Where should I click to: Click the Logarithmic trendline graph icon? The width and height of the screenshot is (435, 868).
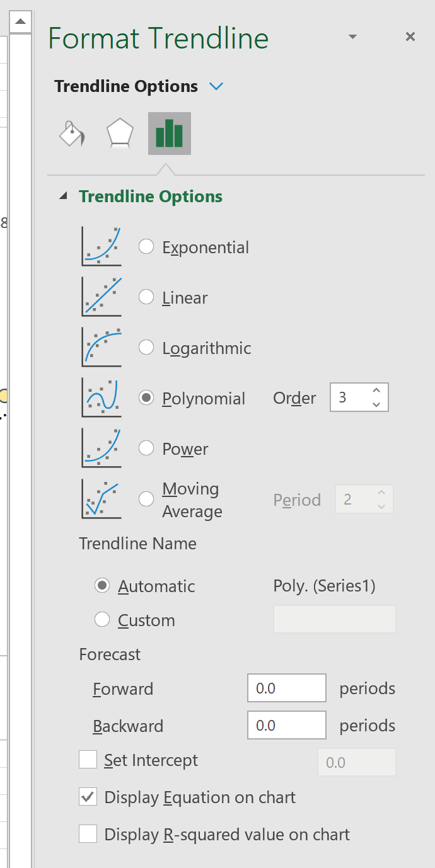[101, 348]
